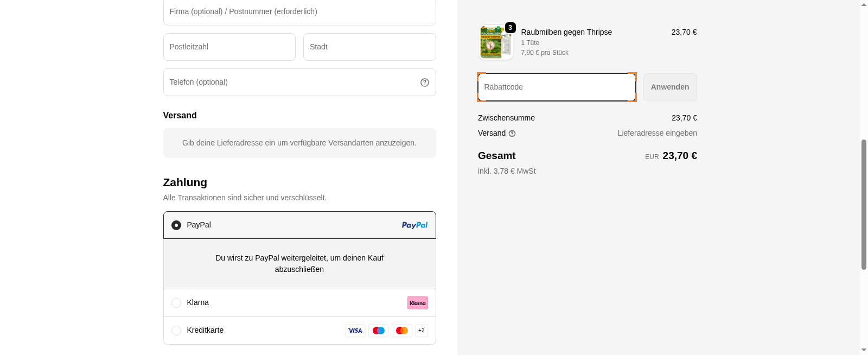The image size is (868, 355).
Task: Click the Mastercard card icon
Action: tap(402, 331)
